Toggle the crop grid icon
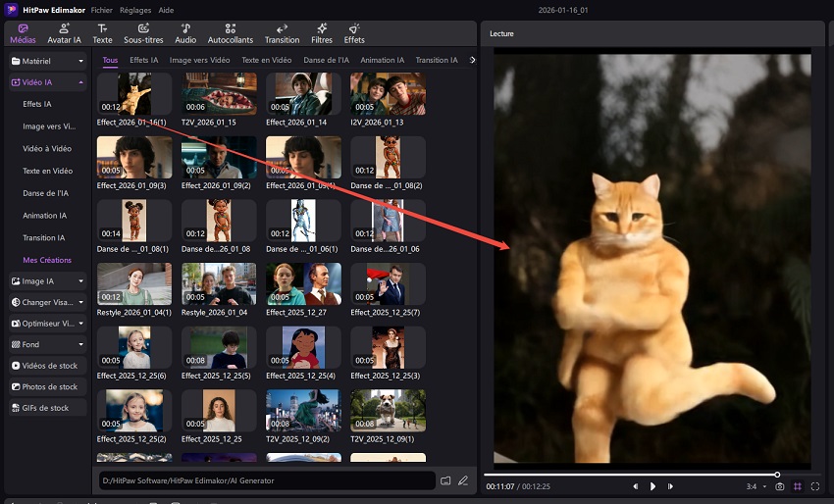Image resolution: width=834 pixels, height=504 pixels. pyautogui.click(x=798, y=486)
